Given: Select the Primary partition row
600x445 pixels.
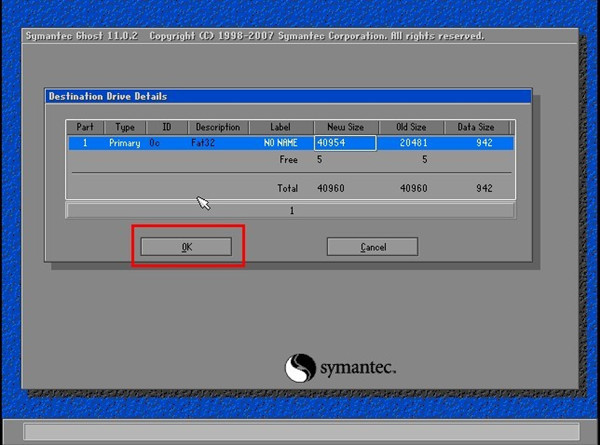Looking at the screenshot, I should tap(125, 143).
